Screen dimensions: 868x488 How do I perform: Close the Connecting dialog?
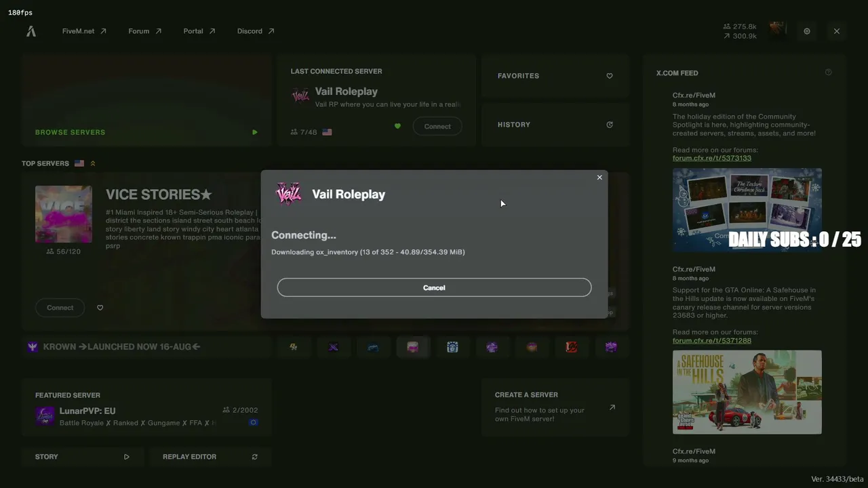599,178
